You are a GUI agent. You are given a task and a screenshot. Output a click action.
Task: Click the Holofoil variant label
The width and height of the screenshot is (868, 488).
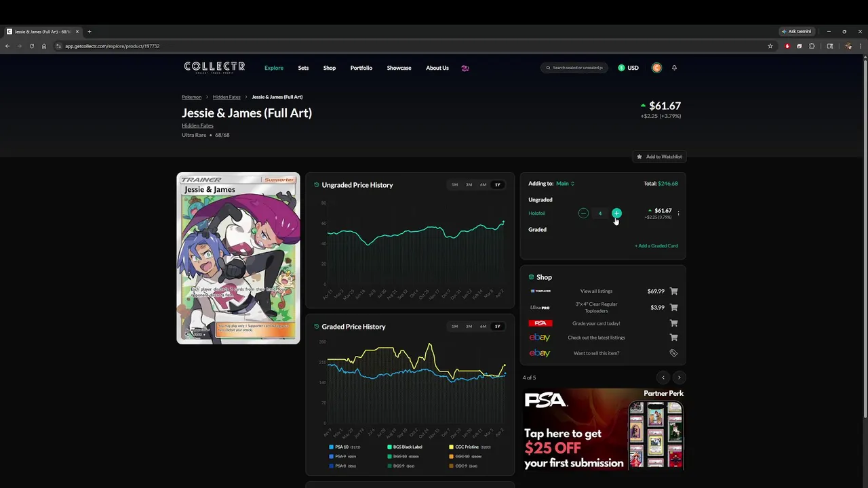(536, 213)
